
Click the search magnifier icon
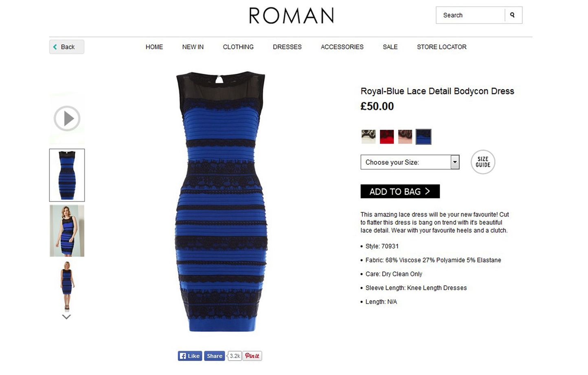coord(512,15)
